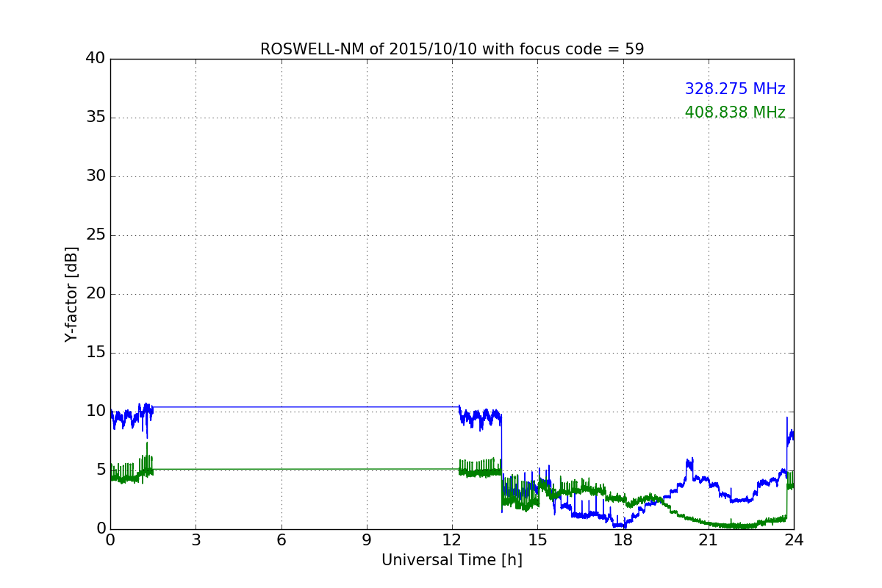Click y-axis tick label 15
This screenshot has height=588, width=882.
pos(95,353)
